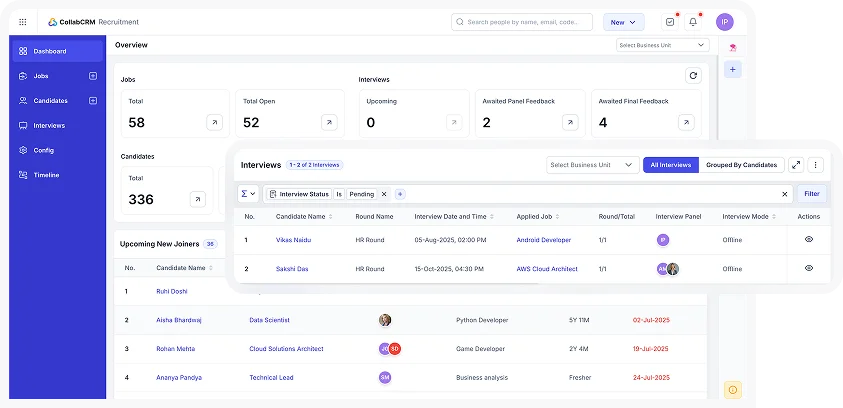Screen dimensions: 843x408
Task: Switch to Grouped By Candidates view
Action: point(741,165)
